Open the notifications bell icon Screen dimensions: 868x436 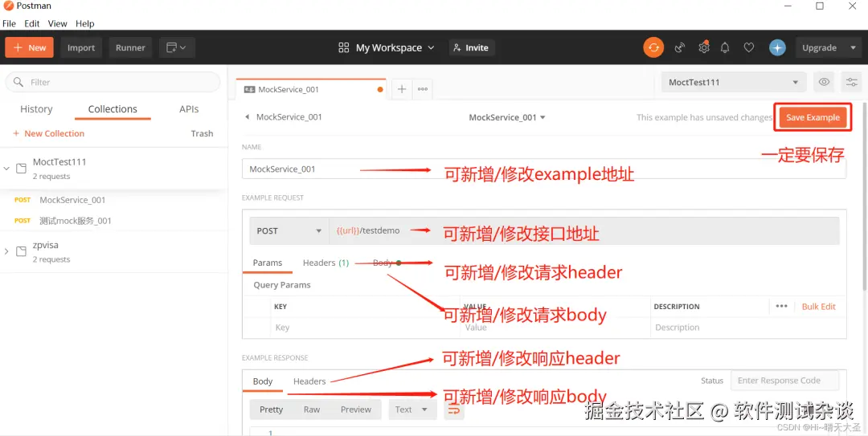[725, 48]
